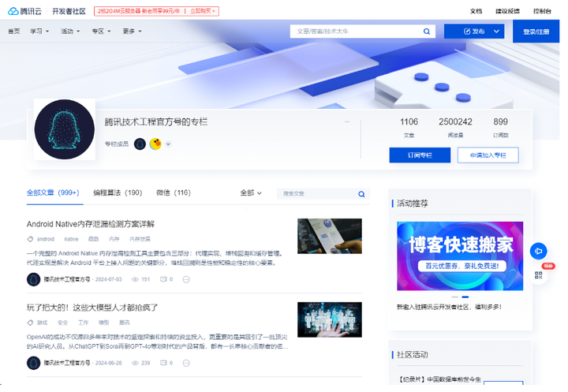Click the Tencent Cloud logo
The image size is (568, 392).
coord(24,11)
